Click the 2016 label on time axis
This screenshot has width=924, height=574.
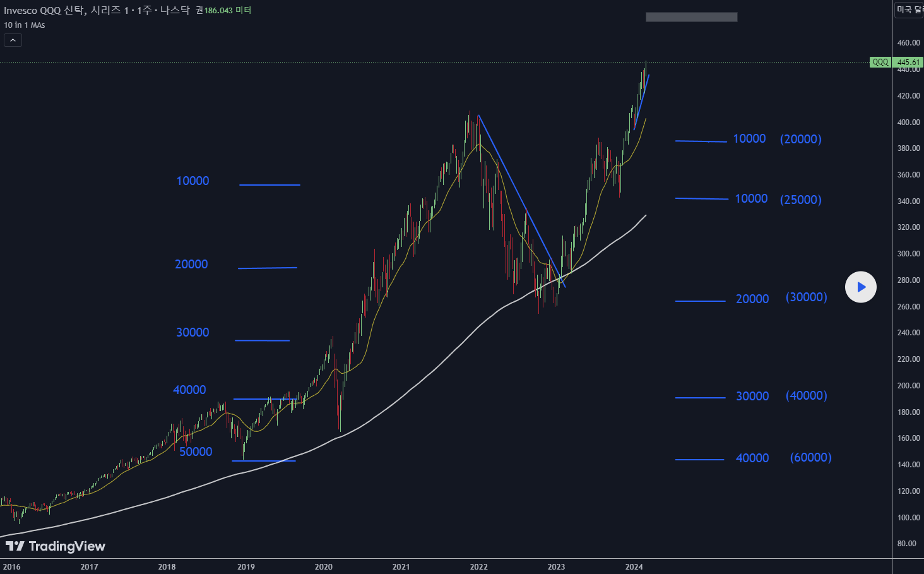(12, 566)
